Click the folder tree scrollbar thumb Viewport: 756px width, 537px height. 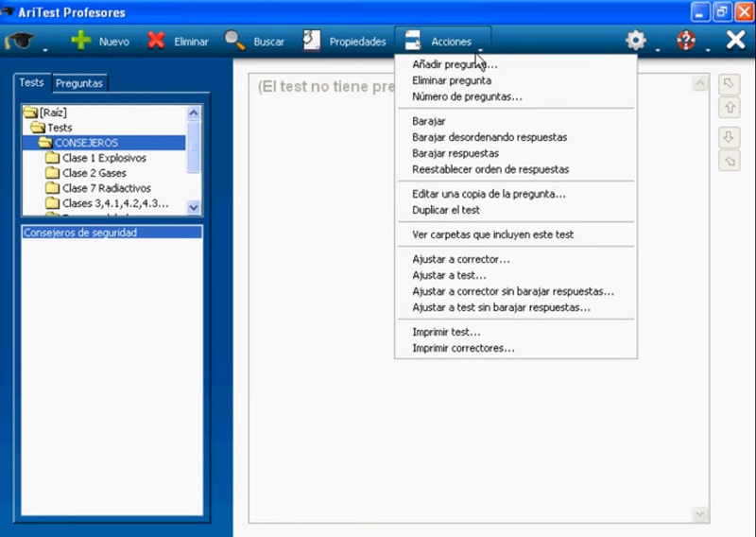194,147
